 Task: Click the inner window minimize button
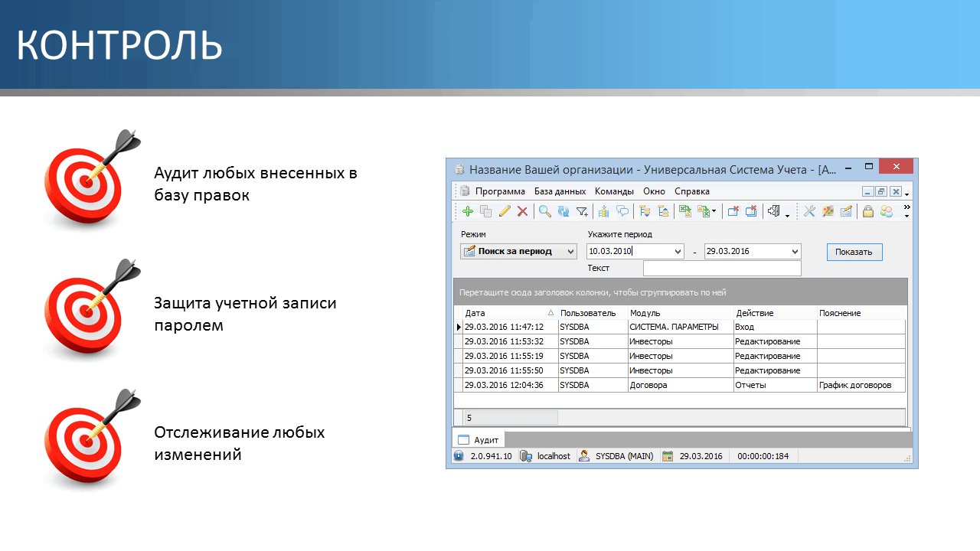coord(868,191)
